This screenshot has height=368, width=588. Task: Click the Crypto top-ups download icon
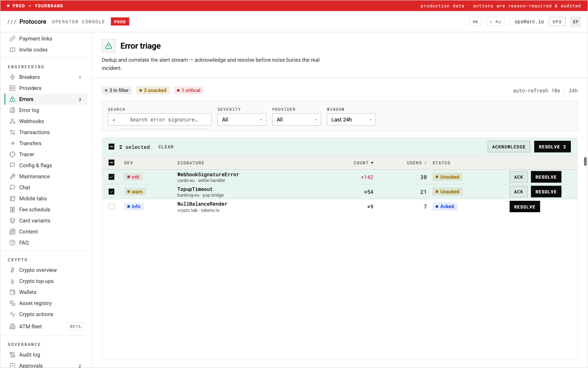[x=13, y=281]
